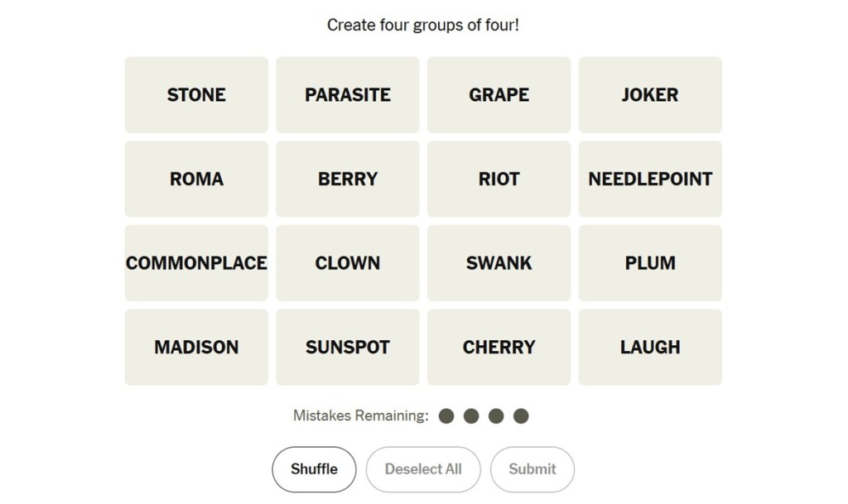Select the LAUGH word tile
This screenshot has height=504, width=848.
(x=650, y=348)
